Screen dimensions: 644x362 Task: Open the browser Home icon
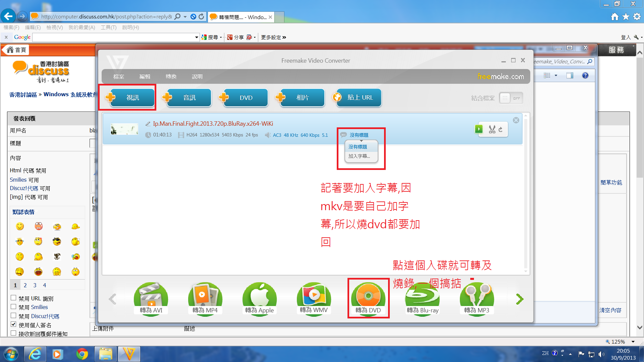pyautogui.click(x=614, y=16)
